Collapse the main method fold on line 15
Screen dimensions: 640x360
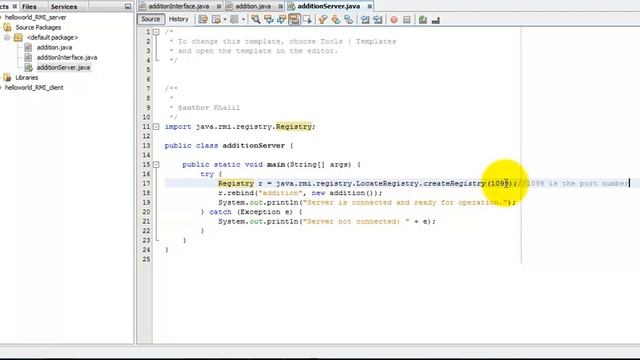[x=156, y=165]
